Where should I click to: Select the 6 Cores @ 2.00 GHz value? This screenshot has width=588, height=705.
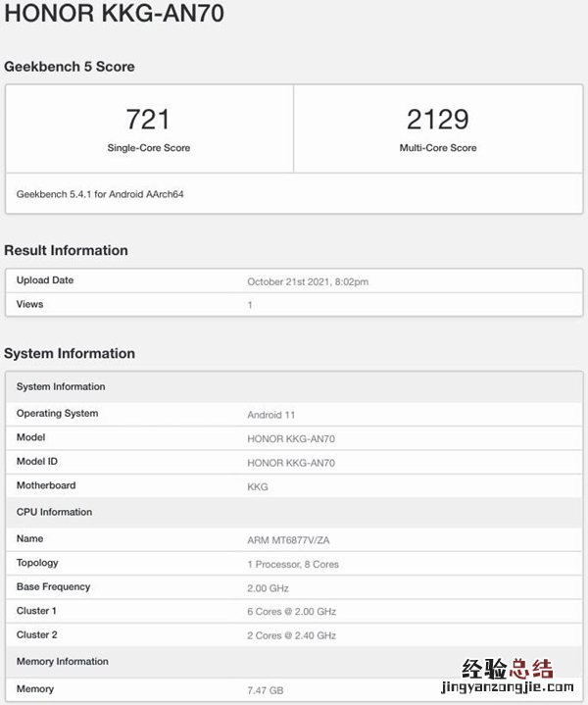(x=292, y=612)
